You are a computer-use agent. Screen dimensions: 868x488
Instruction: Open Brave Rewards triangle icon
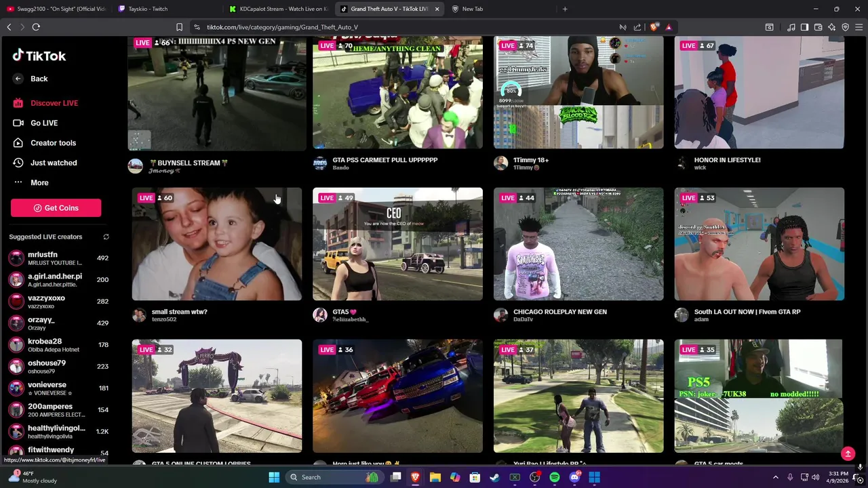tap(669, 27)
